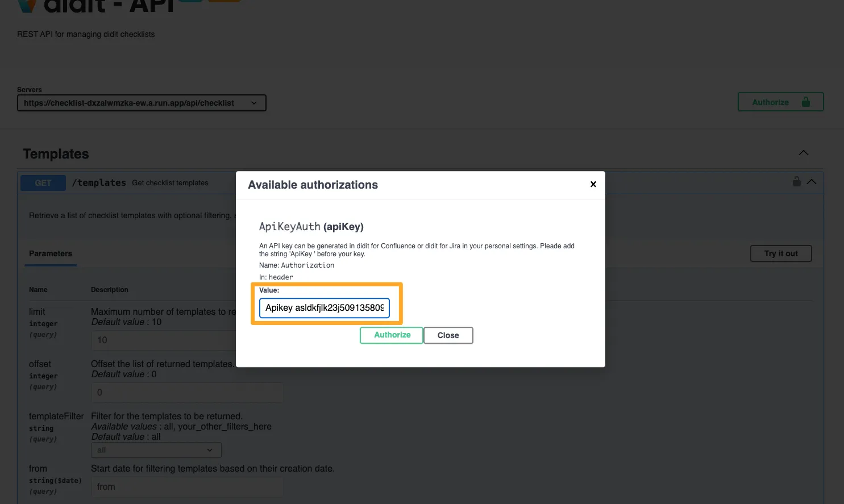844x504 pixels.
Task: Click the page-level Authorize button with lock
Action: pyautogui.click(x=780, y=102)
